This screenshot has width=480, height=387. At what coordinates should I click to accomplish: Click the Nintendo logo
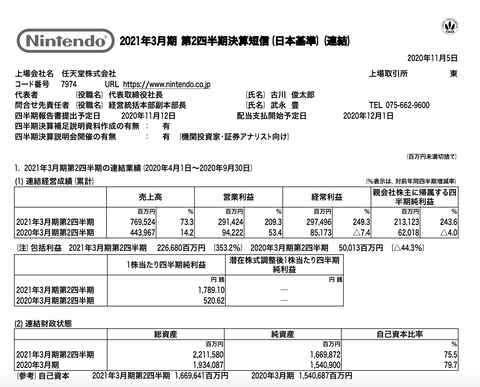click(65, 41)
